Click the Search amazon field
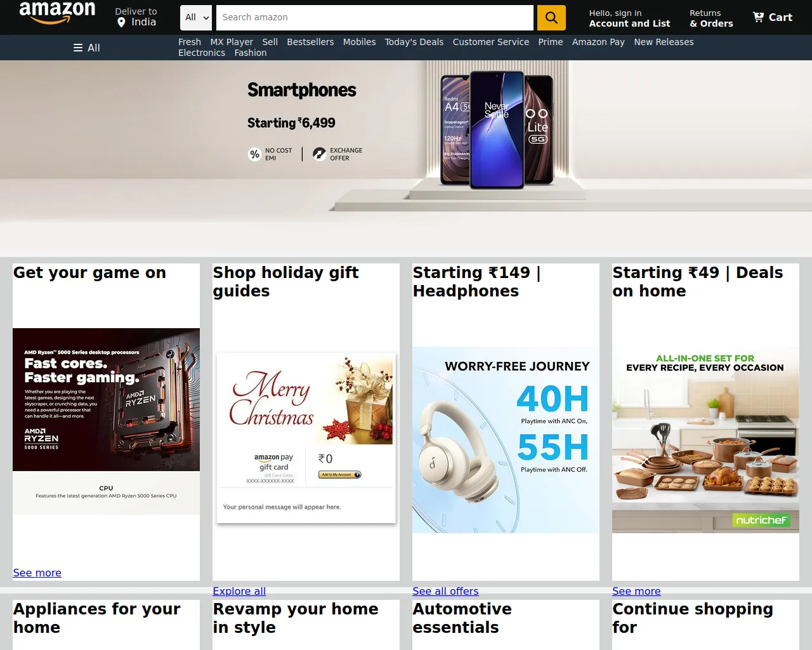 coord(375,18)
